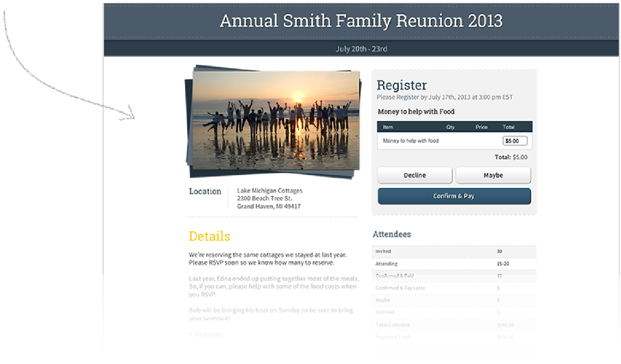Click the Decline button

pos(414,175)
